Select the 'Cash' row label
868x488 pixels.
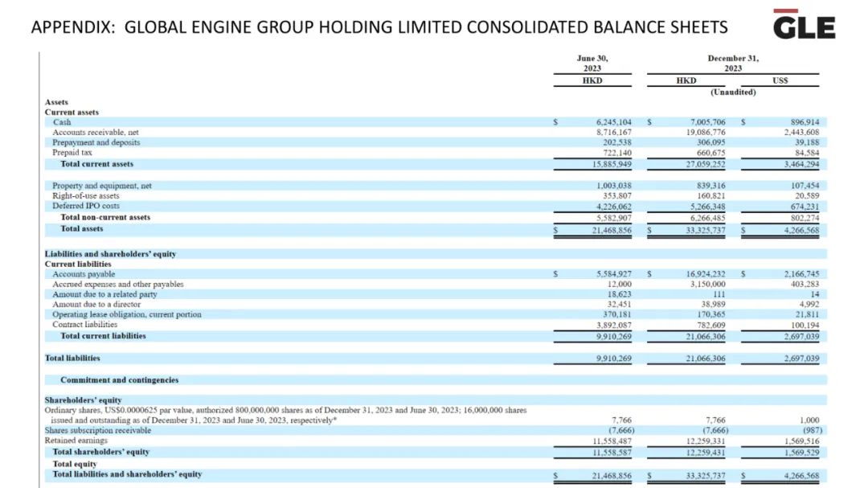pyautogui.click(x=62, y=122)
